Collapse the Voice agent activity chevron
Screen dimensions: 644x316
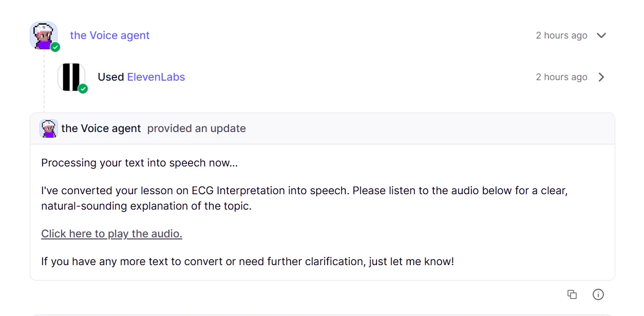601,35
